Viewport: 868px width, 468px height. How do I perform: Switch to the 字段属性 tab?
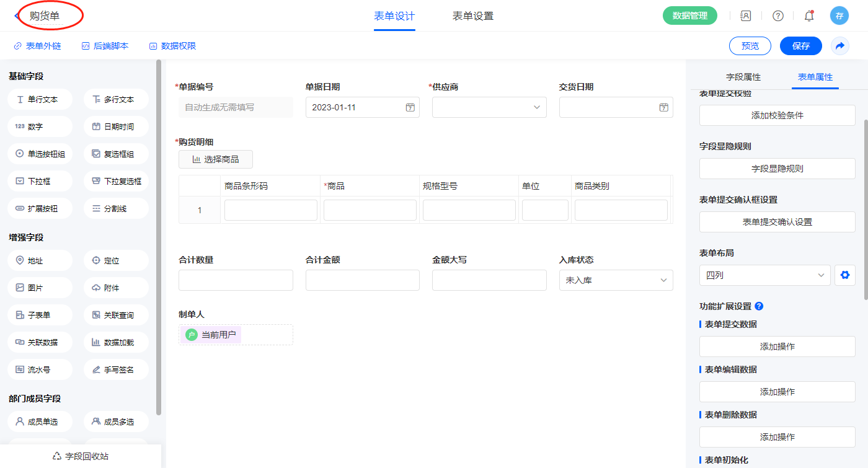[743, 77]
